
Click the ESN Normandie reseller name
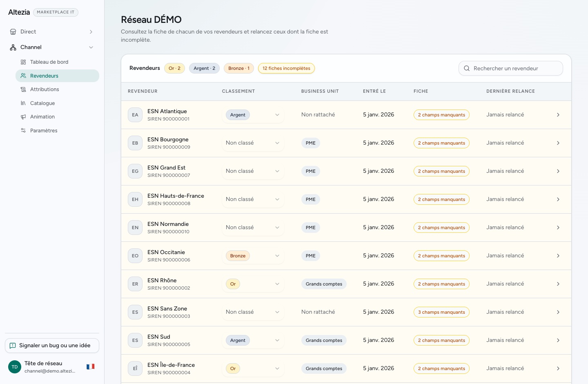coord(168,224)
